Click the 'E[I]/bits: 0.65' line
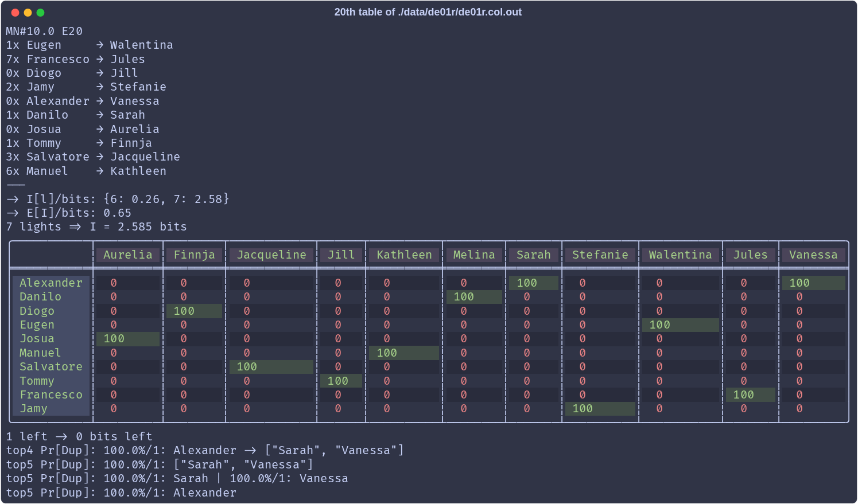 [68, 213]
